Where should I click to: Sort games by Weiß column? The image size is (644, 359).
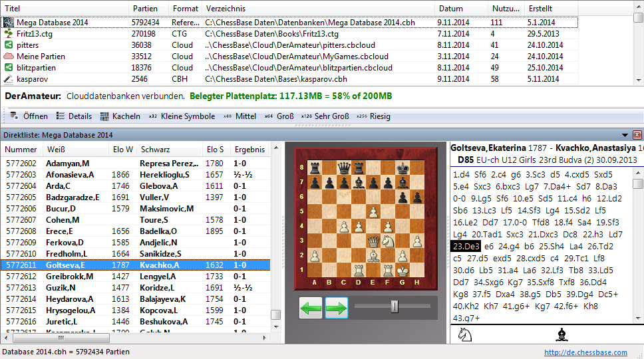click(x=75, y=150)
